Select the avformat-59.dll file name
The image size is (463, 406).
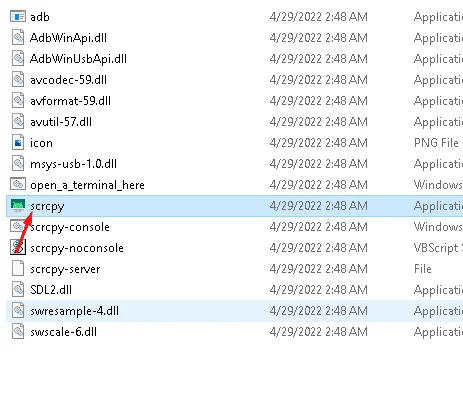tap(70, 101)
